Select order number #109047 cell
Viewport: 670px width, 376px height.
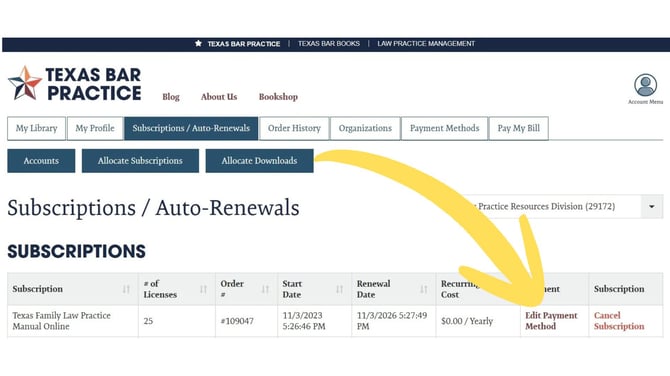coord(246,321)
